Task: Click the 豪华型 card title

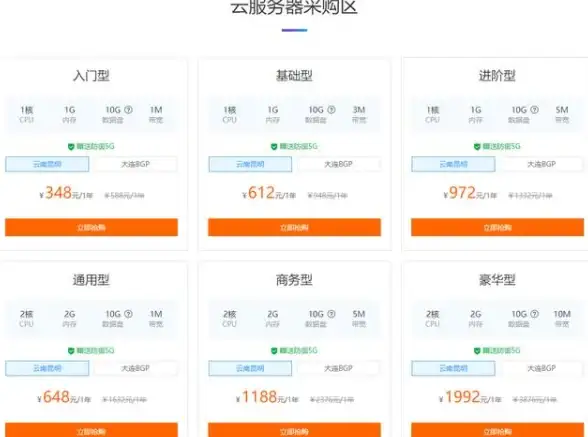Action: [497, 280]
